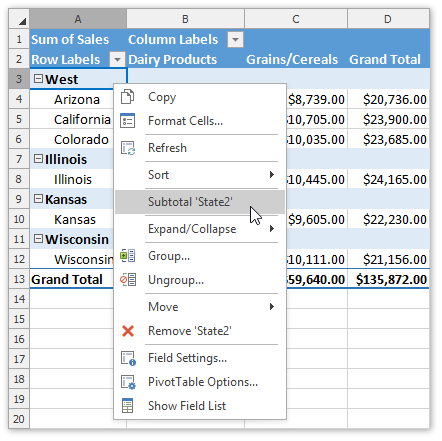Image resolution: width=442 pixels, height=441 pixels.
Task: Click the Copy icon in context menu
Action: 127,97
